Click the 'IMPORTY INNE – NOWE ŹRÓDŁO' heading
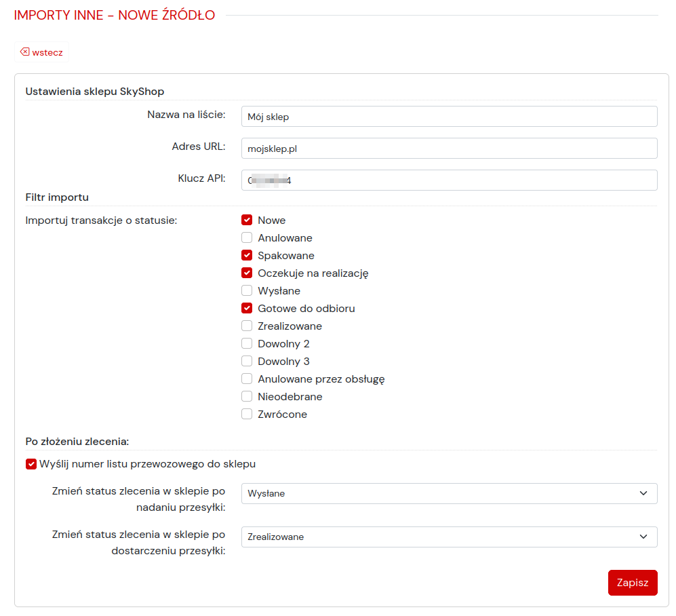 pos(114,15)
